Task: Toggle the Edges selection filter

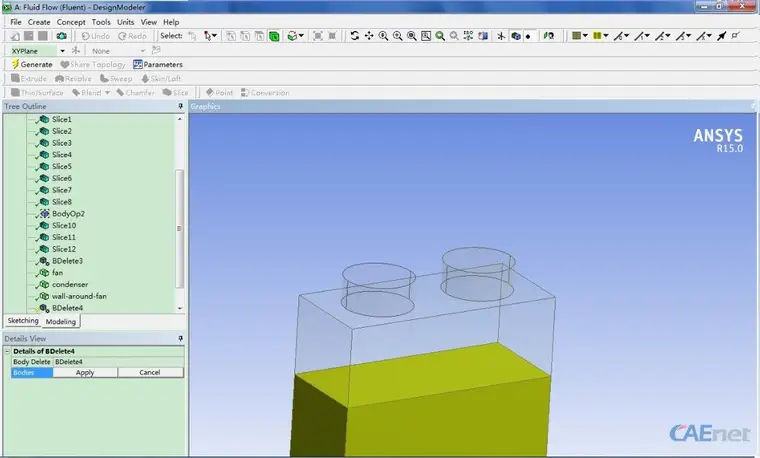Action: pyautogui.click(x=245, y=36)
